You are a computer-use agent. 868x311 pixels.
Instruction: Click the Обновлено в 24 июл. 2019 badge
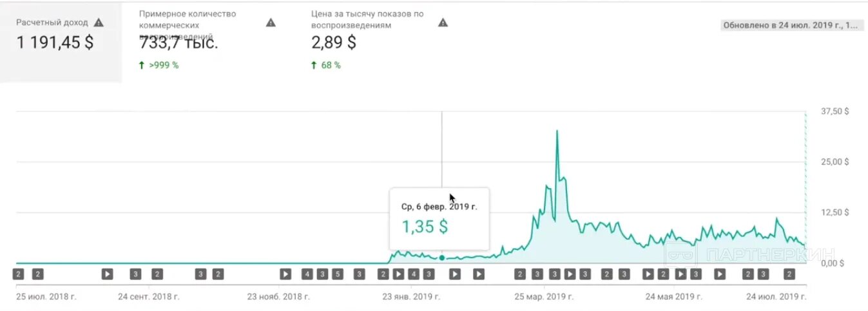790,26
